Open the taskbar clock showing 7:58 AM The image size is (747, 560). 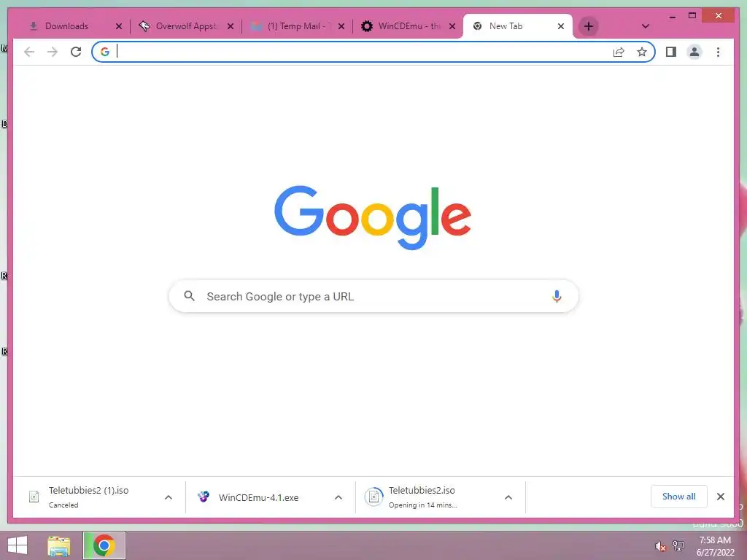click(x=715, y=546)
